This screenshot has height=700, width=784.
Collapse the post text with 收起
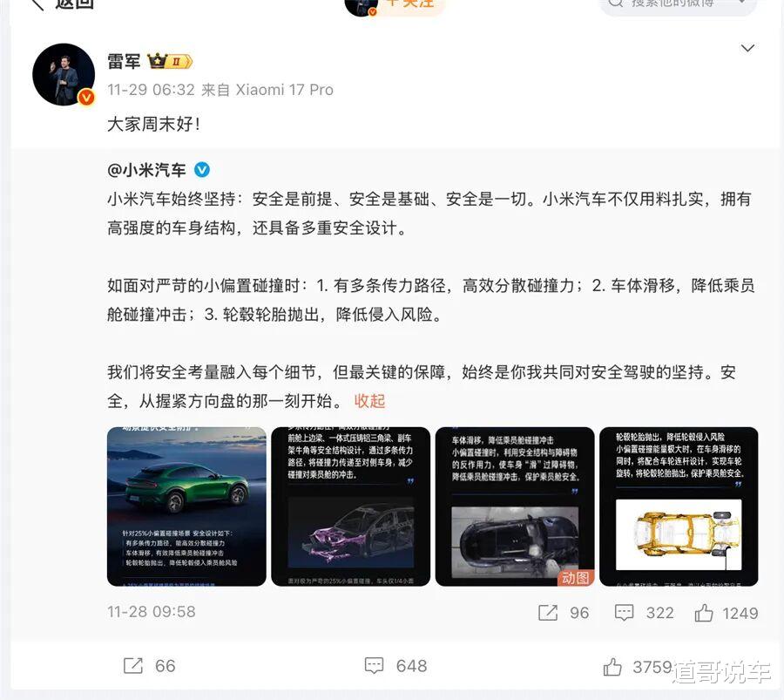[x=369, y=401]
